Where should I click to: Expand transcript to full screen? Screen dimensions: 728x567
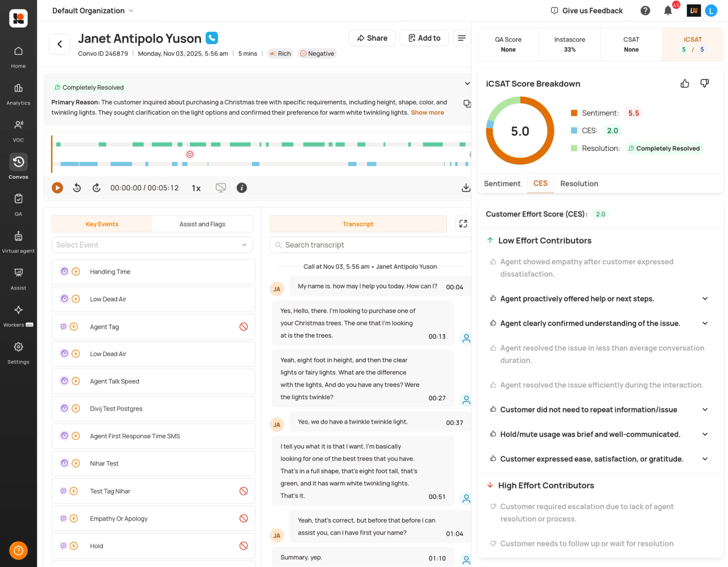coord(463,224)
